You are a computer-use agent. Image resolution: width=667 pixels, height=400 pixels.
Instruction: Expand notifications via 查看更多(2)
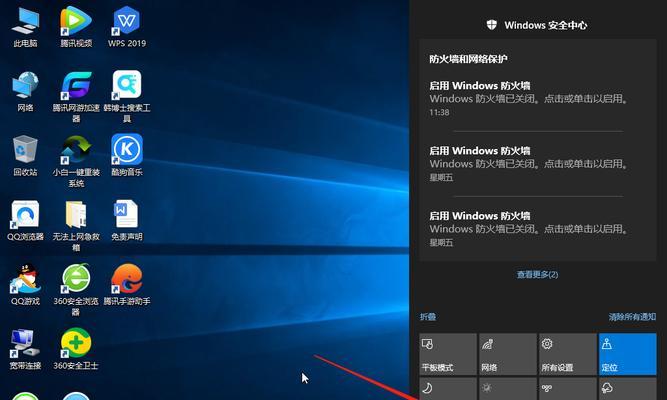point(537,274)
